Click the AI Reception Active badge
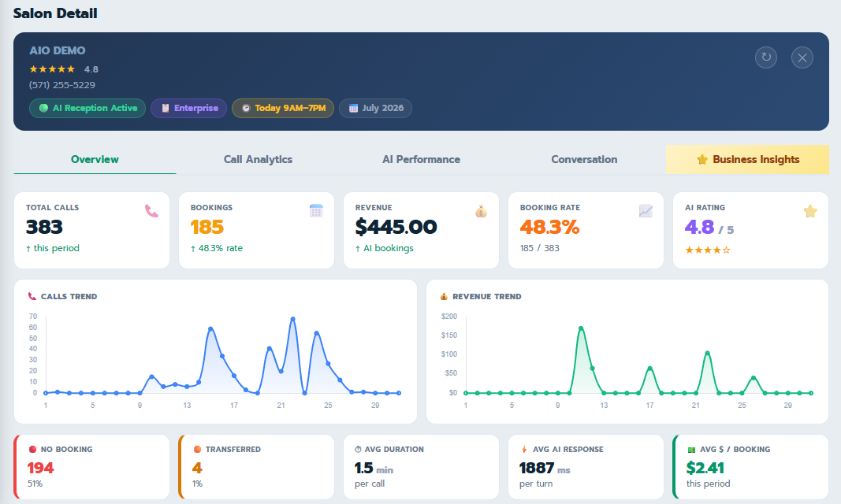Image resolution: width=841 pixels, height=504 pixels. pyautogui.click(x=87, y=108)
